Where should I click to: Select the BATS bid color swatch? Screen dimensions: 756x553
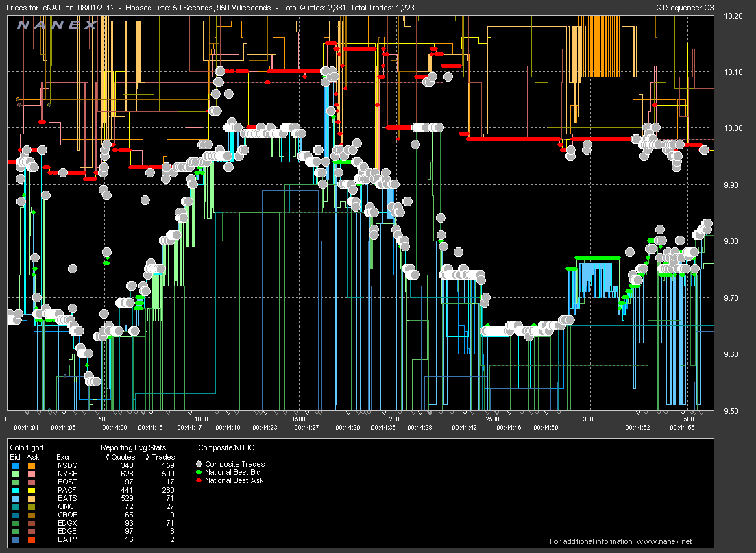[15, 498]
